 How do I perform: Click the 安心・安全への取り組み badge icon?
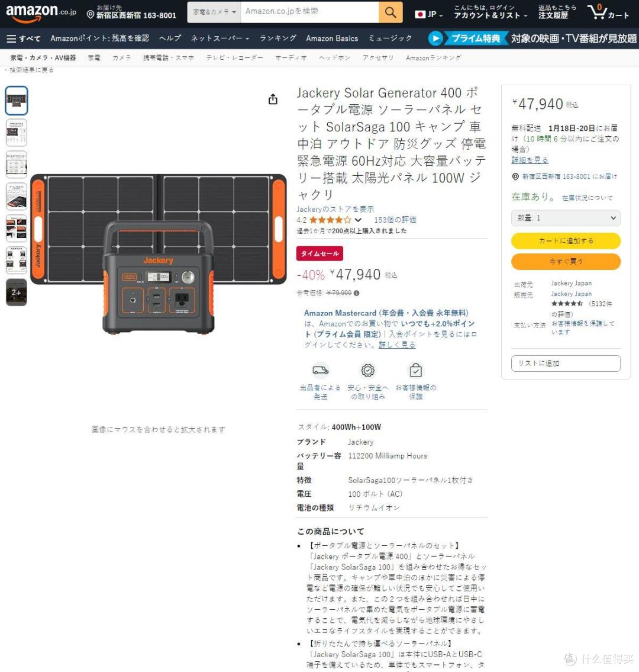[368, 370]
